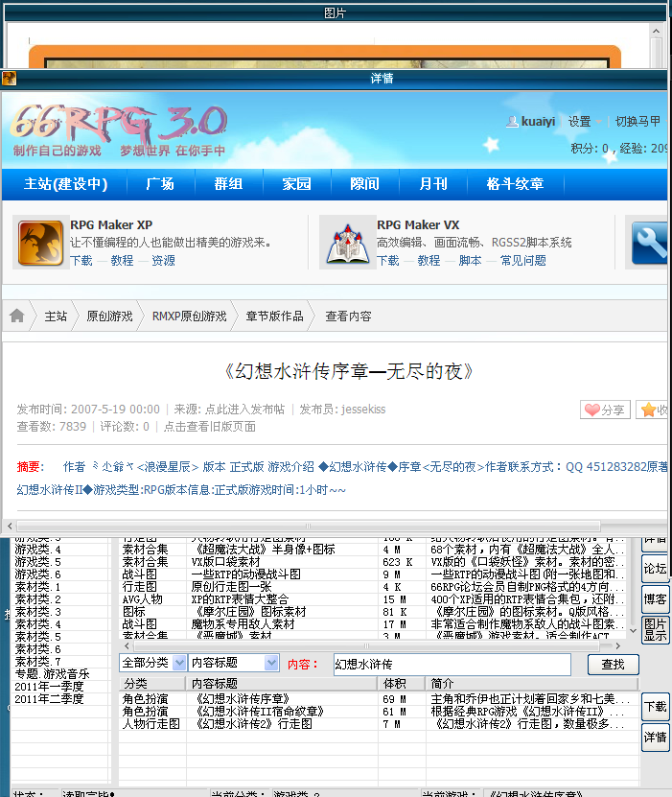Click the kuaiyi user avatar icon
The width and height of the screenshot is (672, 797).
[512, 122]
